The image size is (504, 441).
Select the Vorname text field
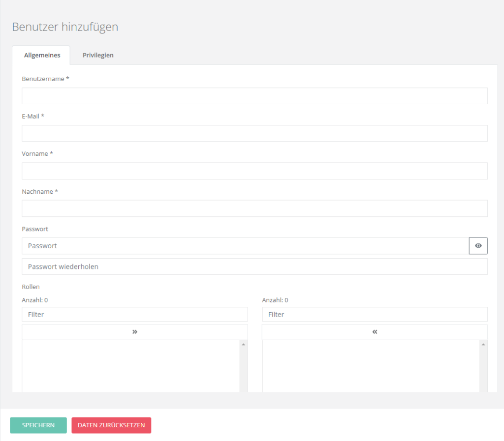tap(254, 171)
